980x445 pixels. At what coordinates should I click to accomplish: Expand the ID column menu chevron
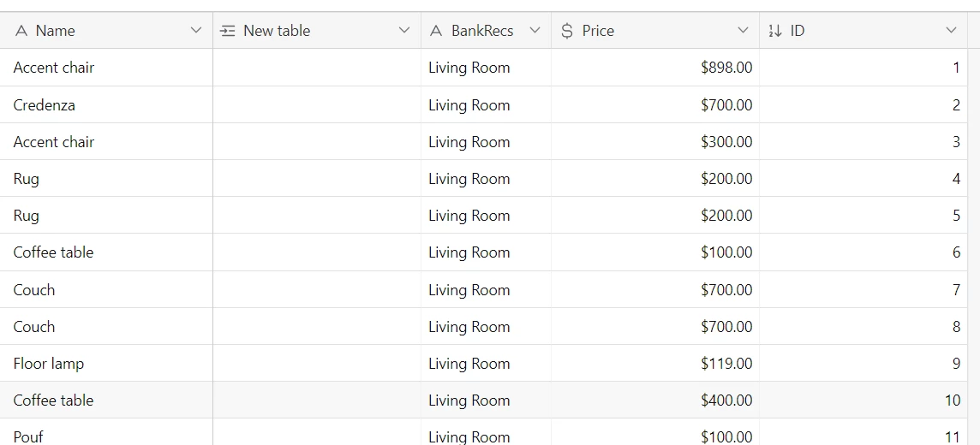(x=951, y=30)
